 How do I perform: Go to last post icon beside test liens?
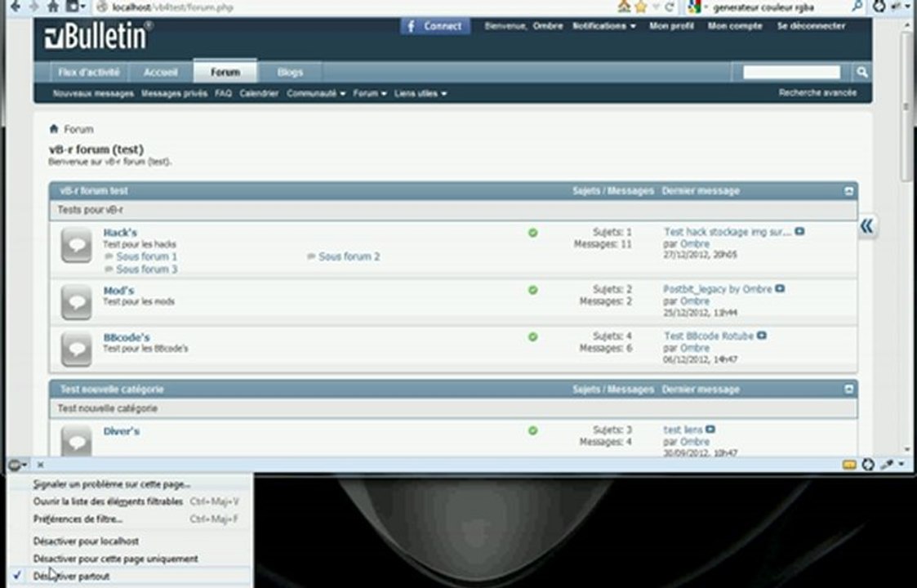(710, 430)
